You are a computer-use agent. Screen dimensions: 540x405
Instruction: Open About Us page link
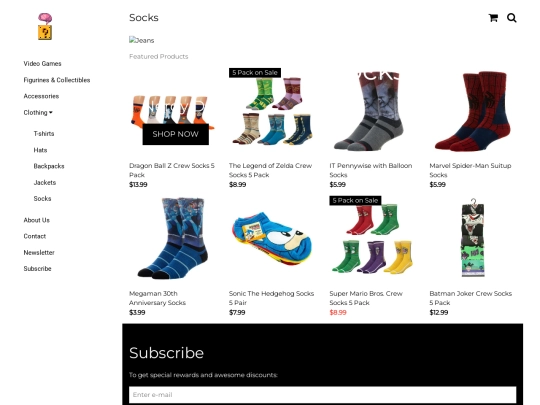[37, 220]
